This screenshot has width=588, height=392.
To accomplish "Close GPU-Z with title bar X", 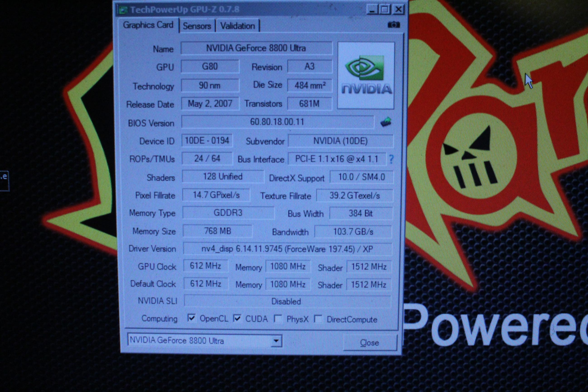I will (399, 10).
